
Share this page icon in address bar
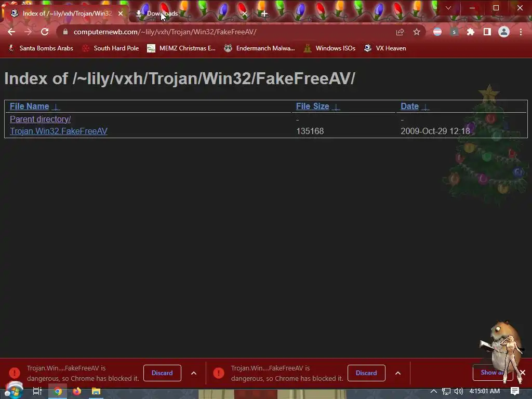pyautogui.click(x=400, y=32)
